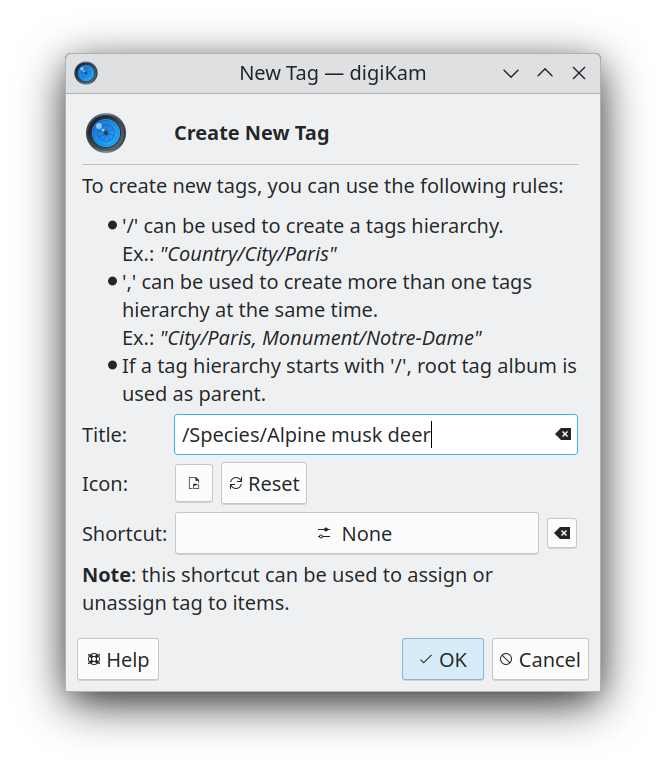Click the 'Country/City/Paris' example text
This screenshot has height=770, width=667.
click(249, 254)
